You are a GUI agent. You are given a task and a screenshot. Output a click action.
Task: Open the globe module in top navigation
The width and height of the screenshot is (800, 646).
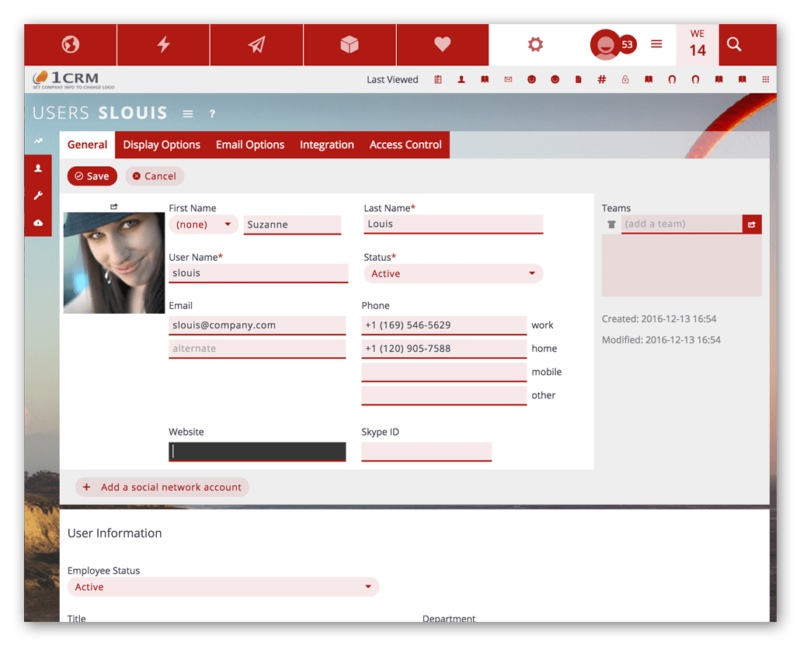coord(70,45)
